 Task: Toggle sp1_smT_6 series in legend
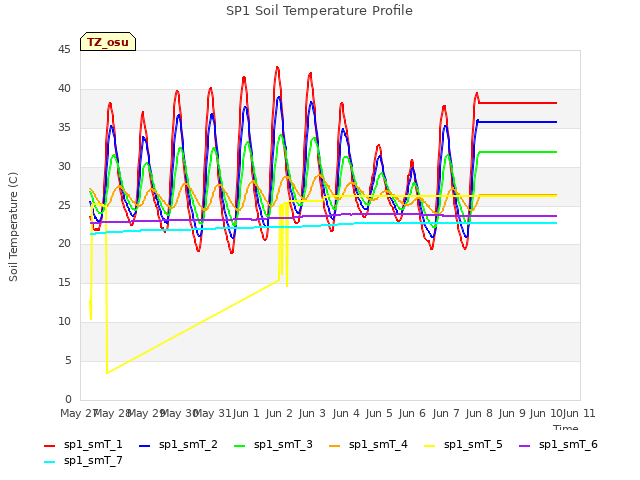558,444
